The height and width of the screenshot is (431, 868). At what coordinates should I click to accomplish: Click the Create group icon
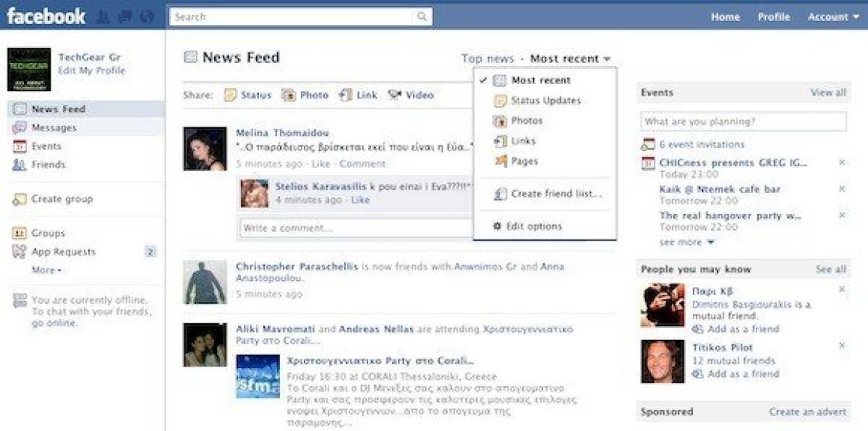20,200
